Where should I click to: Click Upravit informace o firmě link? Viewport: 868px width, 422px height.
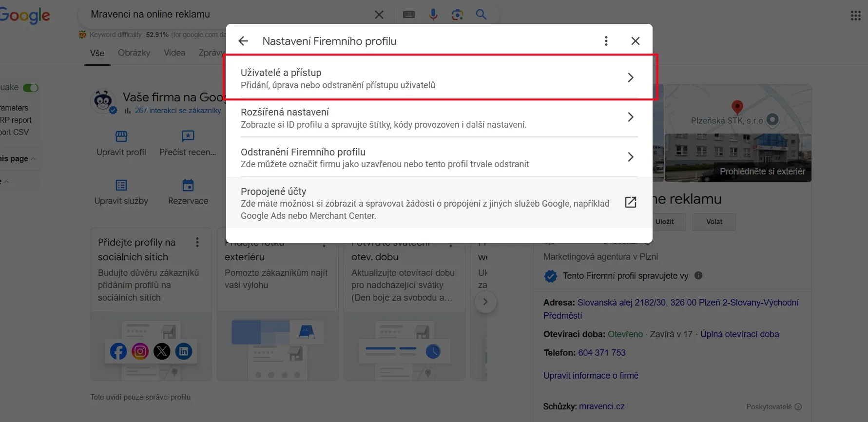click(591, 376)
